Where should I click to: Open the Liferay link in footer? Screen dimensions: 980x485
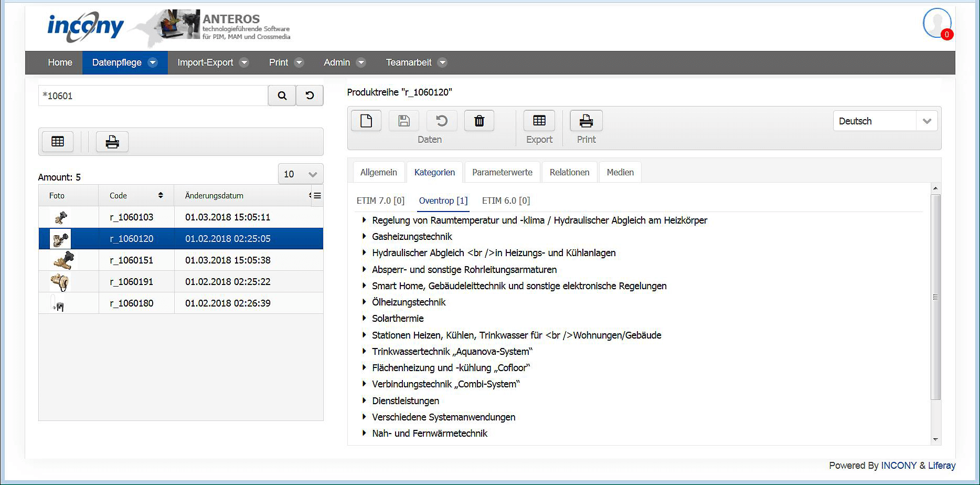pos(942,466)
